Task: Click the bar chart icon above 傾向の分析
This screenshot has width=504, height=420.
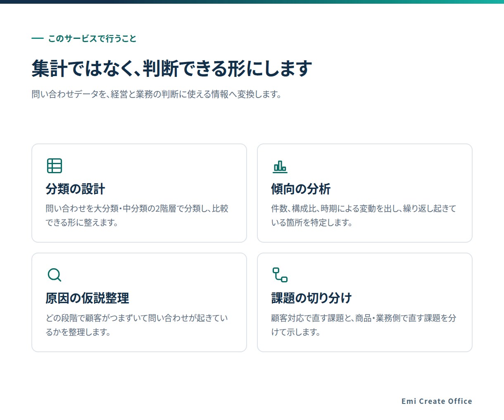Action: tap(280, 166)
